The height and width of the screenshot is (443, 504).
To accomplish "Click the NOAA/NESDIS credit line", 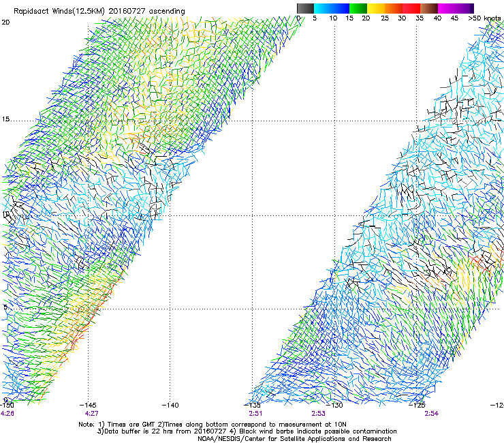I will [x=294, y=439].
